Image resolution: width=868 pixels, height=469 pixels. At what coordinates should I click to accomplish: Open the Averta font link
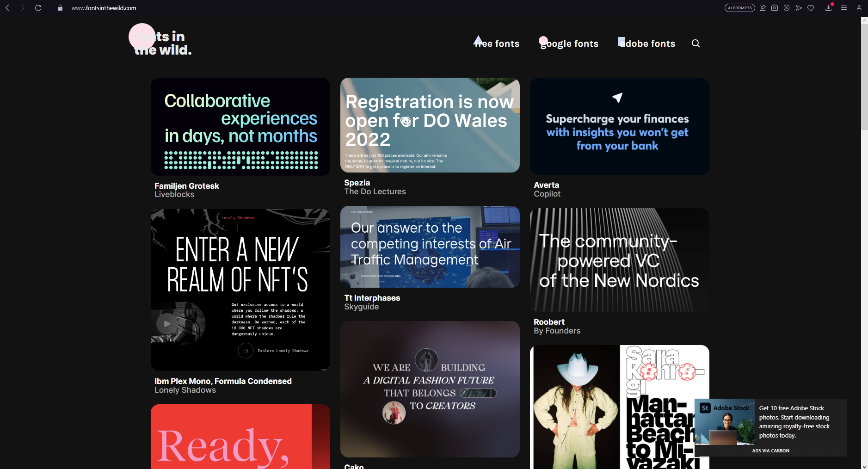(x=547, y=185)
